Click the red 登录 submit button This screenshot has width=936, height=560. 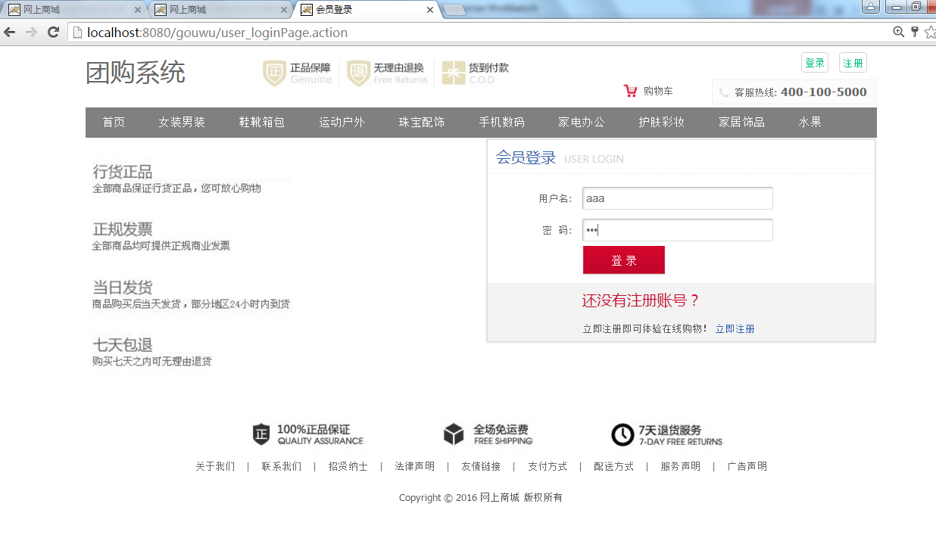623,260
